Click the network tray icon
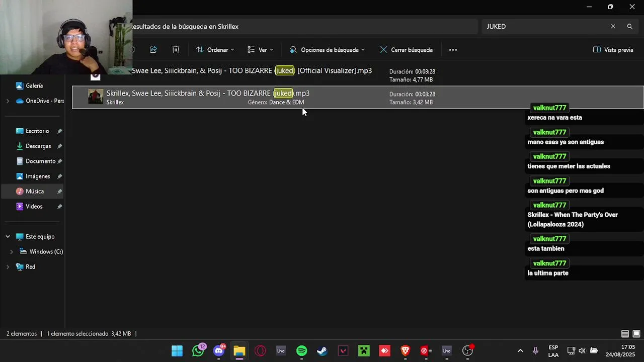The height and width of the screenshot is (362, 644). pos(571,351)
